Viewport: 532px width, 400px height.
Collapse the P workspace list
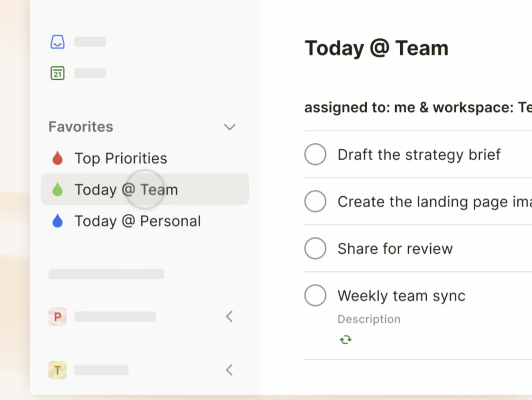click(x=229, y=317)
